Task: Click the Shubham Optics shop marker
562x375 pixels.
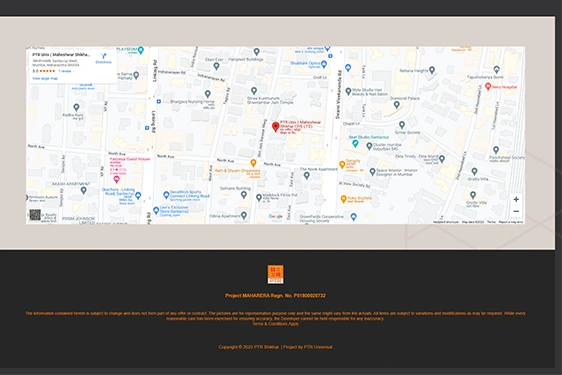Action: (324, 64)
